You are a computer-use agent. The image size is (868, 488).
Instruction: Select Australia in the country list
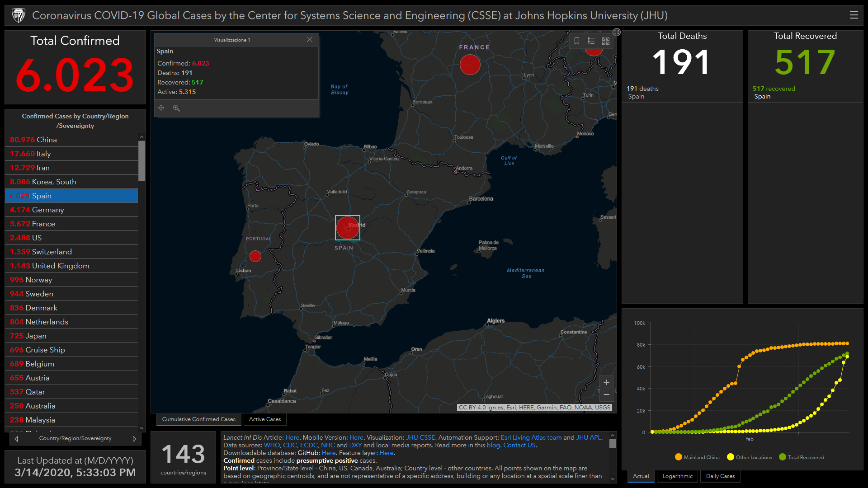click(71, 406)
